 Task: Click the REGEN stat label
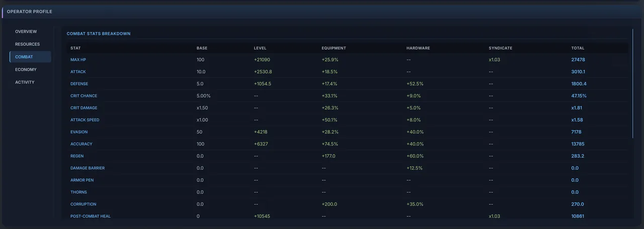tap(77, 156)
